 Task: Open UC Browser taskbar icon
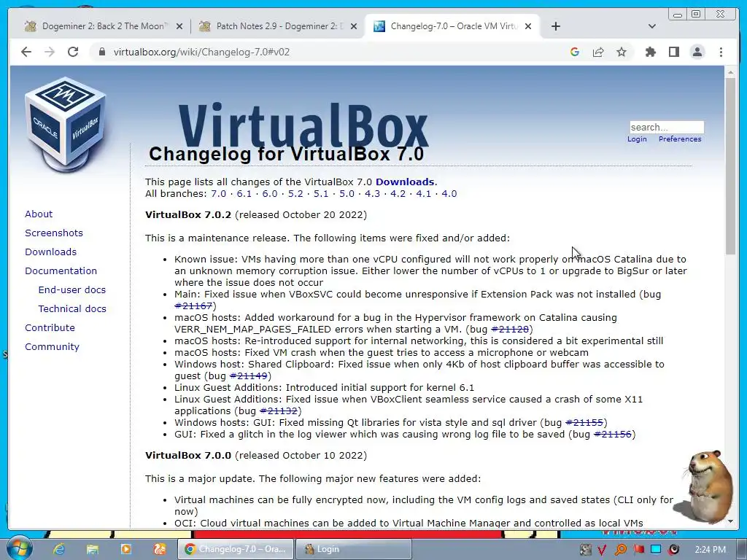[160, 549]
